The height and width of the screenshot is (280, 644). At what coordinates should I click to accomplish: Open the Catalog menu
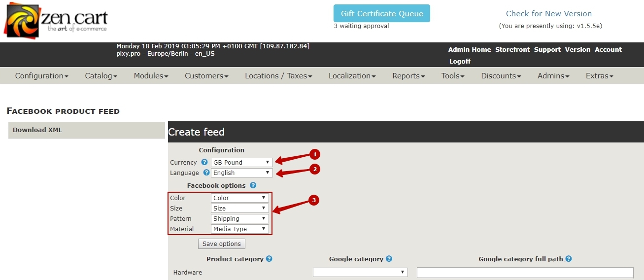click(101, 76)
